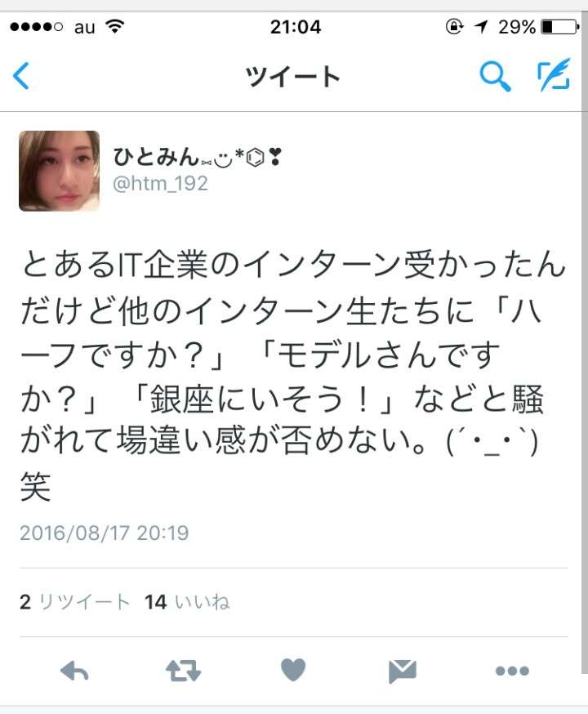Image resolution: width=588 pixels, height=714 pixels.
Task: Retweet using the retweet arrows icon
Action: pyautogui.click(x=183, y=671)
